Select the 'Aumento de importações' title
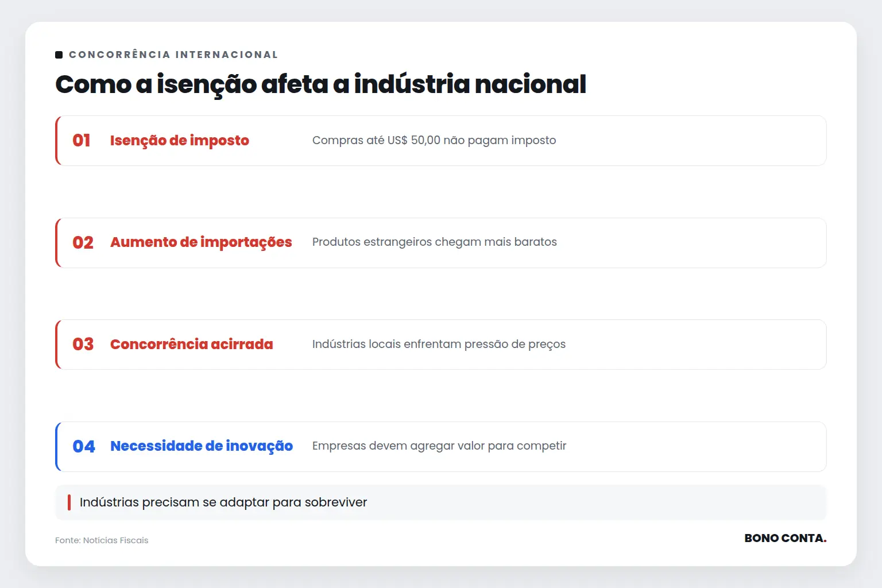The image size is (882, 588). 201,242
